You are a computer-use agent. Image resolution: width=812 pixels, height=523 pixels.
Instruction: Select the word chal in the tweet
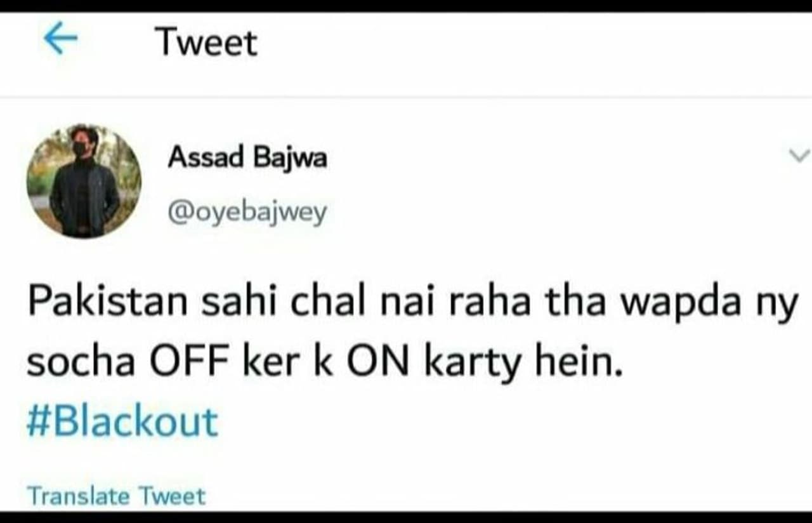pyautogui.click(x=328, y=303)
